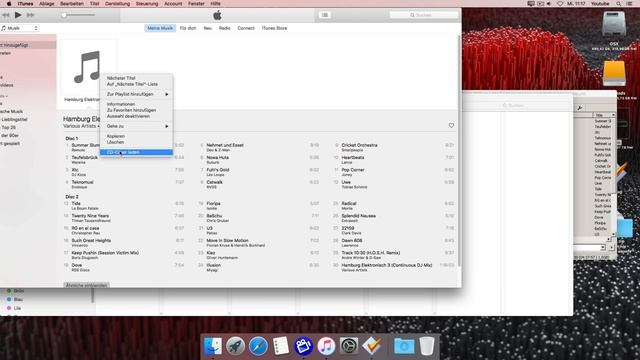The height and width of the screenshot is (360, 640).
Task: Expand the Gehe zu submenu
Action: point(136,126)
